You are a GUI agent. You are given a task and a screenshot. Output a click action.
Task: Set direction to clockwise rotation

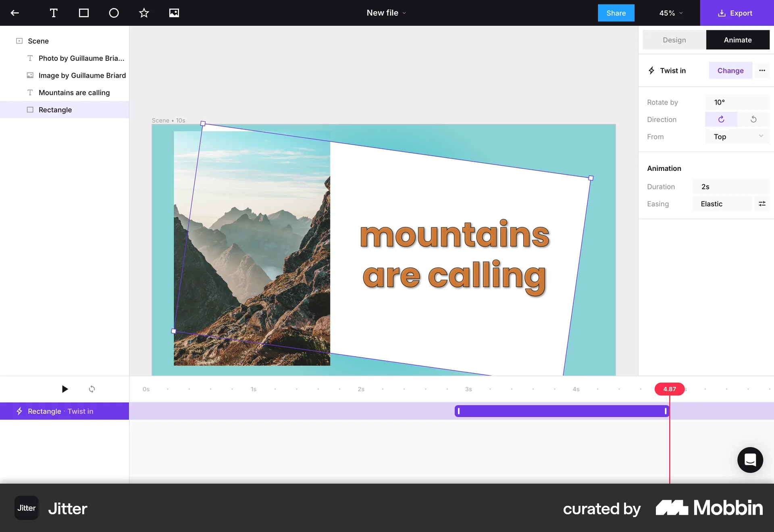[721, 119]
